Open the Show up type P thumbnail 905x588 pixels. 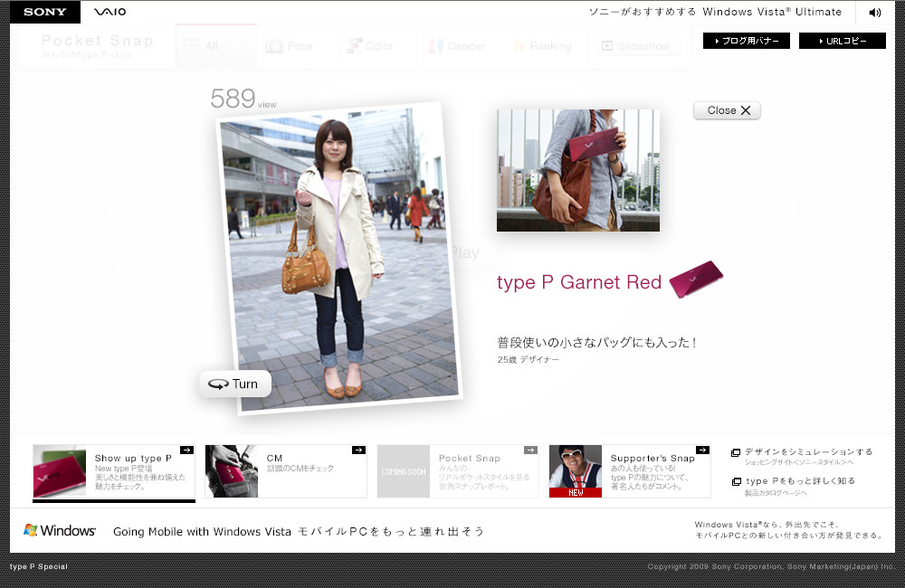click(x=60, y=471)
